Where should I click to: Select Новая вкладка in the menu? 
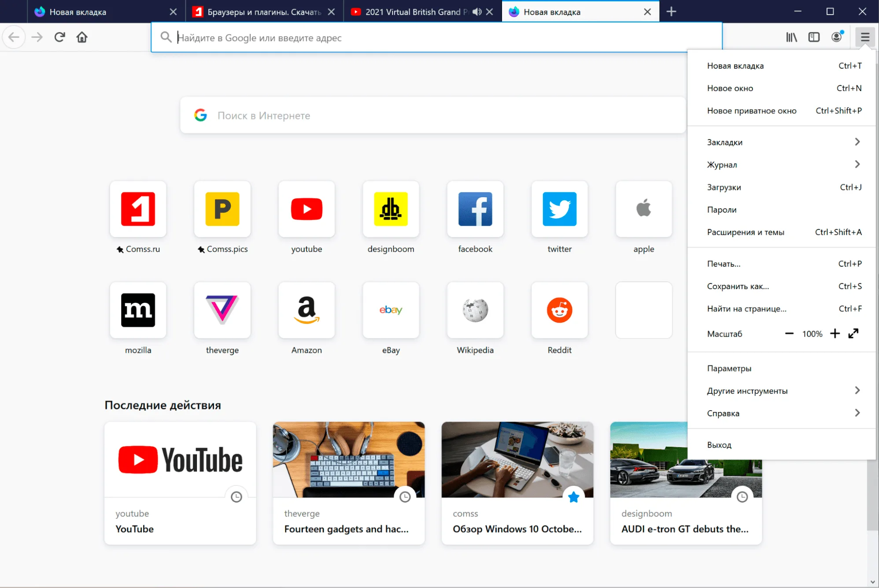pos(782,66)
